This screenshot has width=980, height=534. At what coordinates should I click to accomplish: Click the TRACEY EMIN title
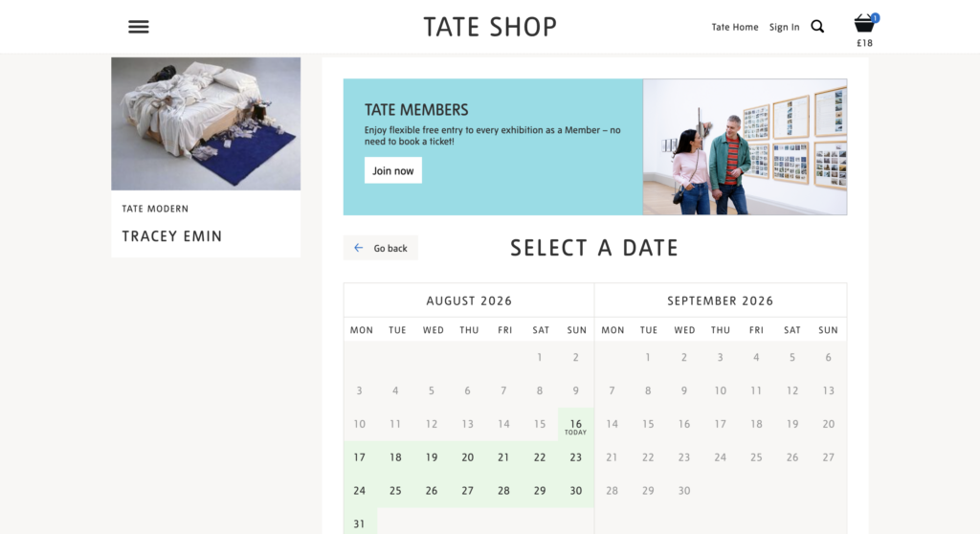pyautogui.click(x=172, y=236)
